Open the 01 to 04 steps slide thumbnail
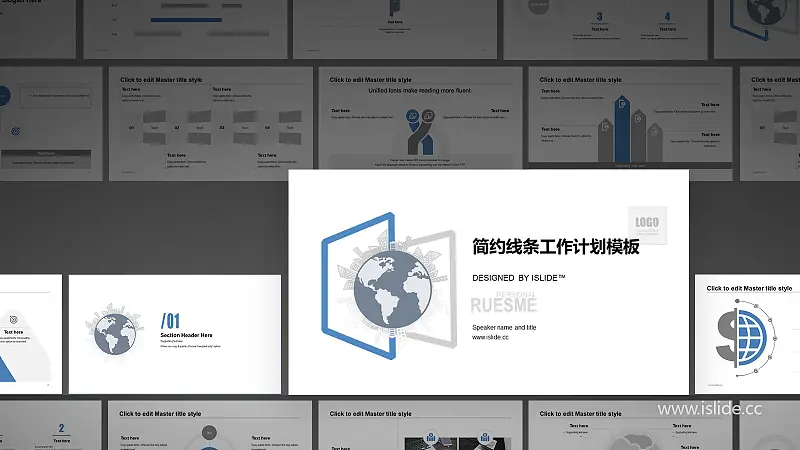This screenshot has width=800, height=450. click(x=211, y=123)
